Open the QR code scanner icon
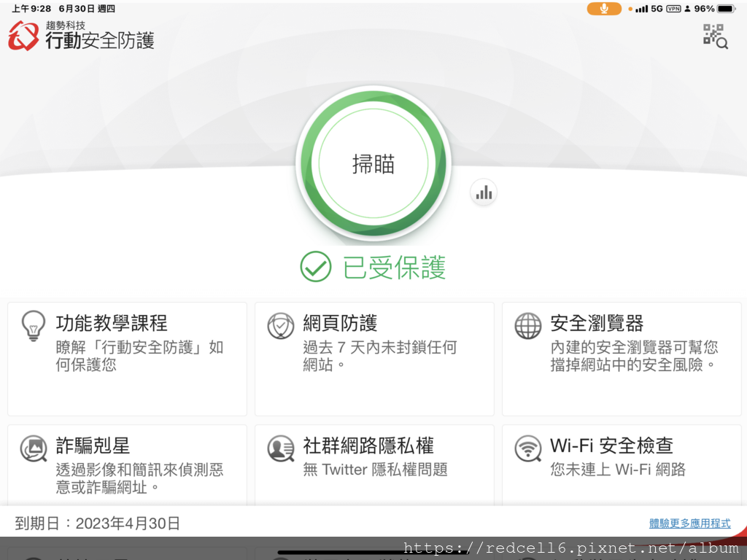747x560 pixels. (x=716, y=36)
